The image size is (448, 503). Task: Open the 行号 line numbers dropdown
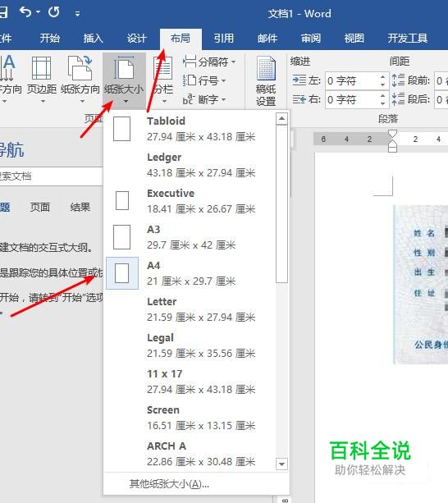coord(204,80)
